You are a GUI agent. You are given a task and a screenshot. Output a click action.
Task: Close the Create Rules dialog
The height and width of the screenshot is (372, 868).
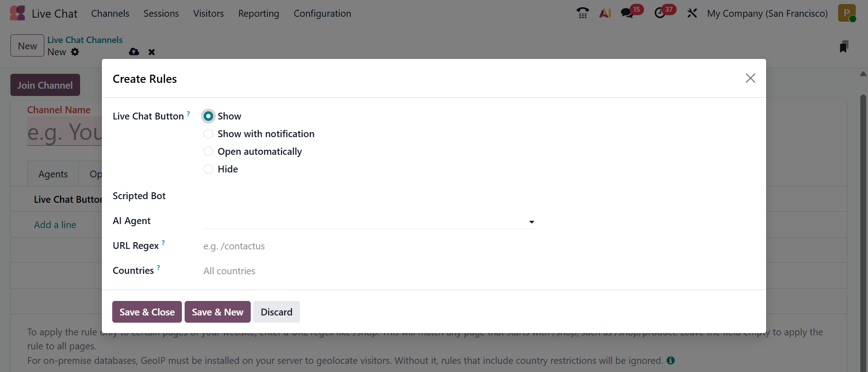click(x=750, y=78)
